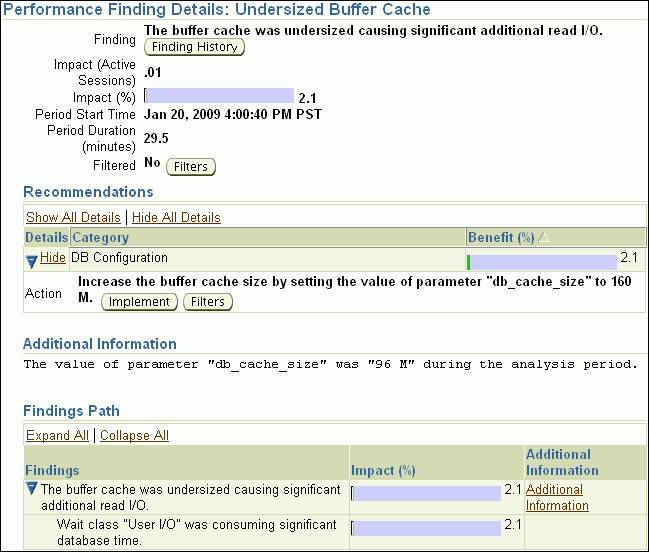The height and width of the screenshot is (552, 649).
Task: Click the Category column header
Action: (101, 238)
